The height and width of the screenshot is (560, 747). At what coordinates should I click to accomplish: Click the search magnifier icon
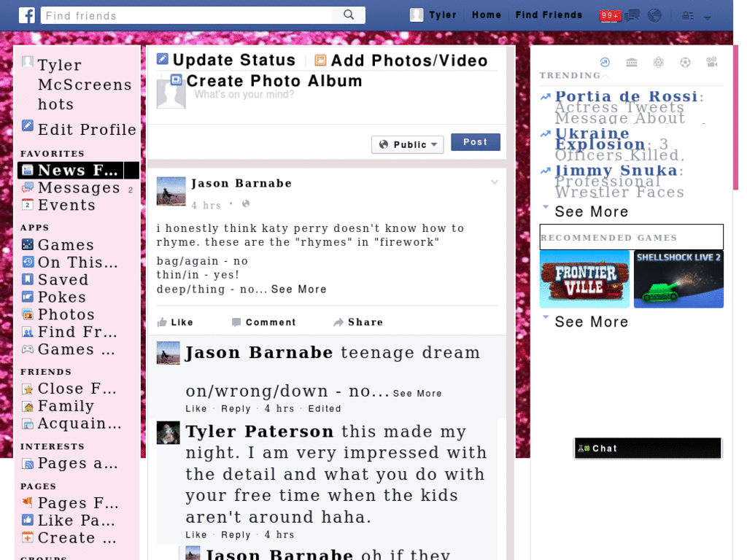(349, 15)
